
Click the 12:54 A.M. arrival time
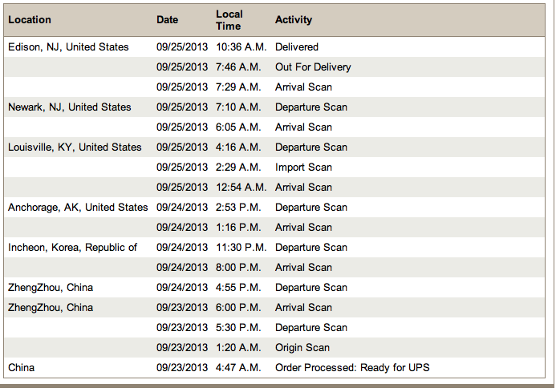241,188
